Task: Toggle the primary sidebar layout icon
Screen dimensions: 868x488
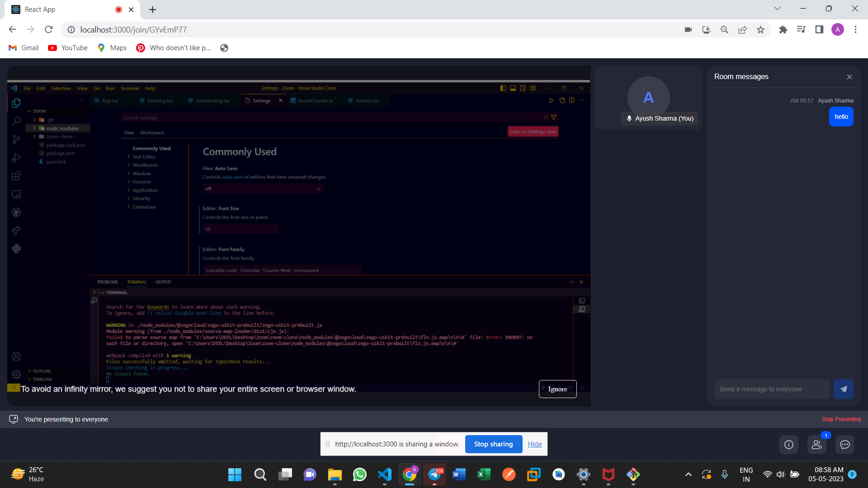Action: (503, 88)
